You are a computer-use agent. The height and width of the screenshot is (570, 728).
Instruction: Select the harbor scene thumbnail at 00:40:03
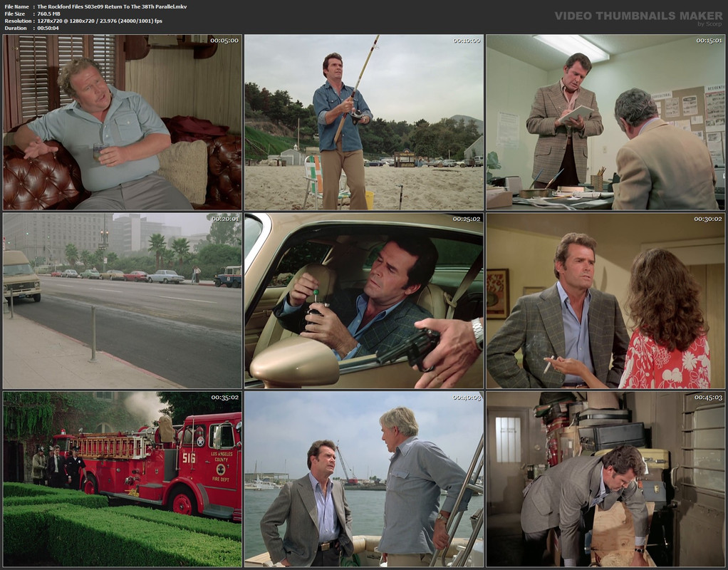click(x=364, y=480)
